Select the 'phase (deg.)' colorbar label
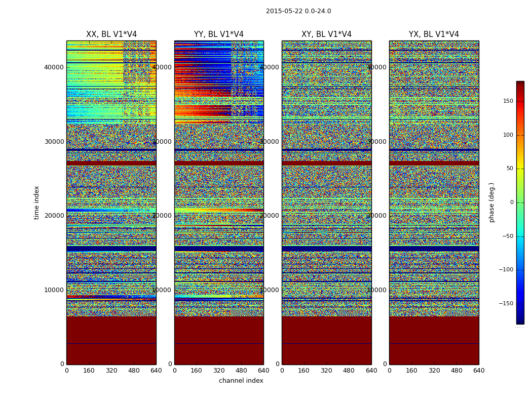Screen dimensions: 532x405 click(x=491, y=202)
